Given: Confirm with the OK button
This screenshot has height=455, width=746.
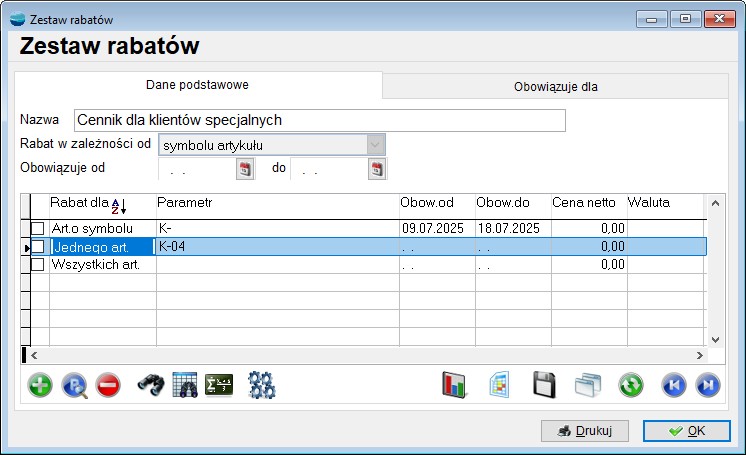Looking at the screenshot, I should pyautogui.click(x=687, y=431).
